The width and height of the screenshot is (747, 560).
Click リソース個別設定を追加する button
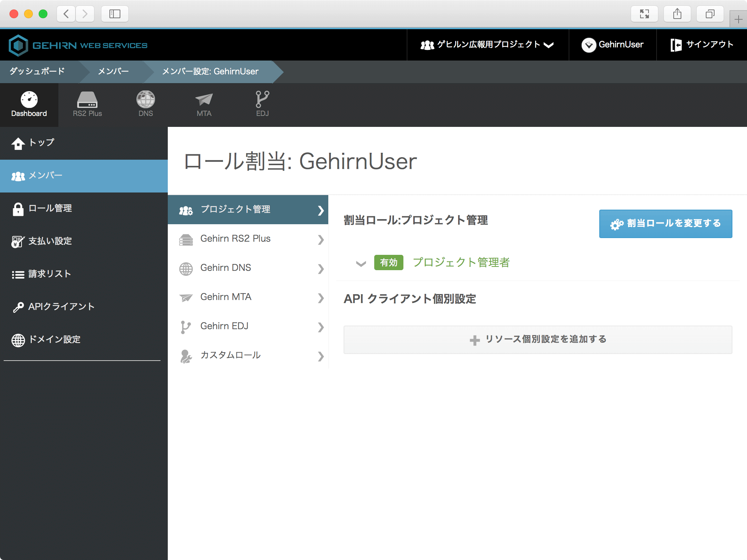click(538, 339)
